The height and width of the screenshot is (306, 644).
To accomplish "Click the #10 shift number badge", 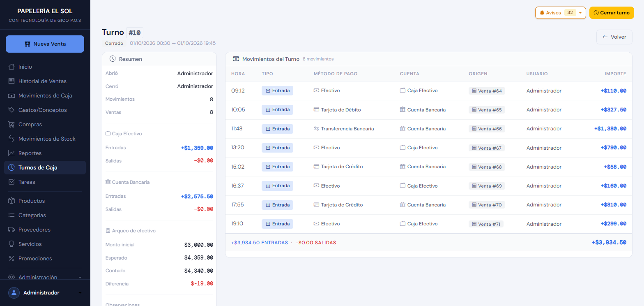I will click(x=135, y=32).
